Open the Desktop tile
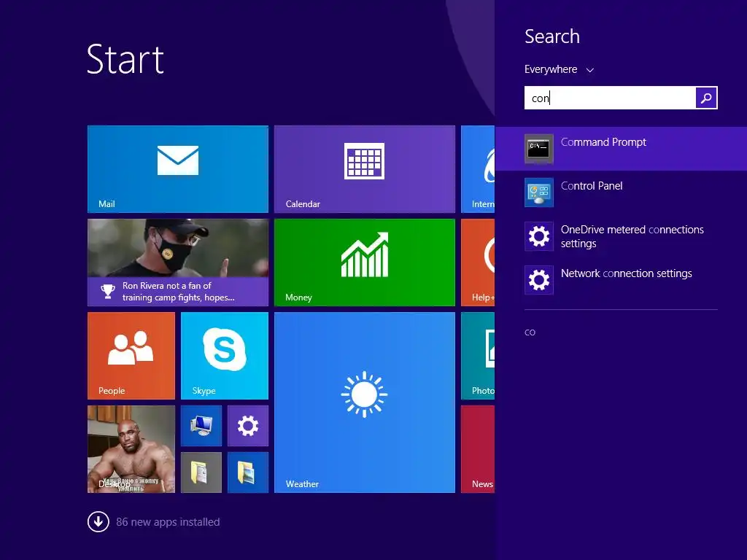 pos(131,449)
